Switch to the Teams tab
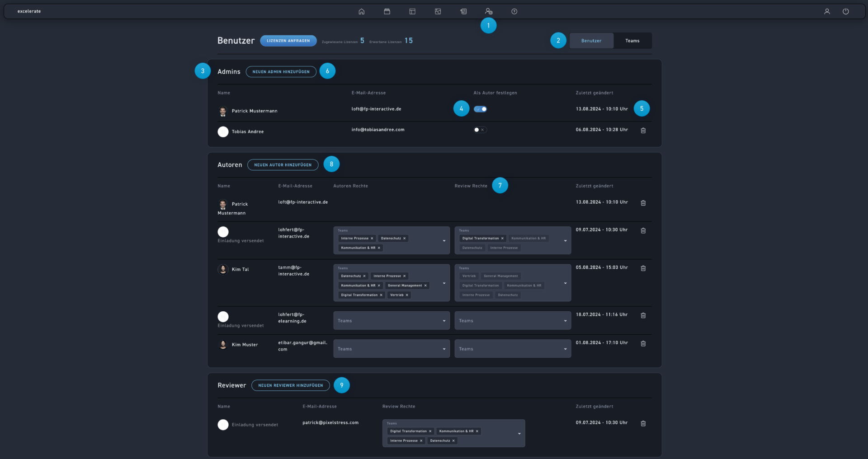This screenshot has width=868, height=459. coord(632,41)
